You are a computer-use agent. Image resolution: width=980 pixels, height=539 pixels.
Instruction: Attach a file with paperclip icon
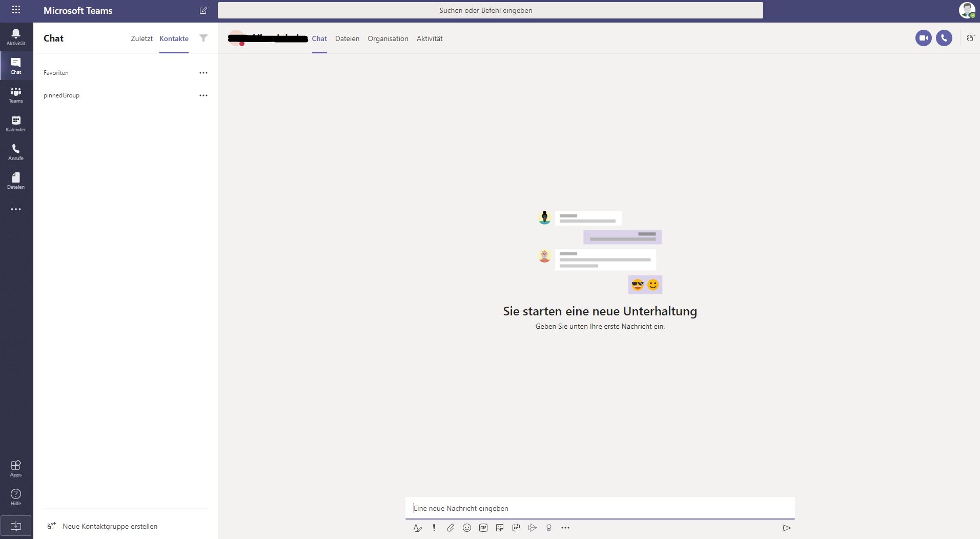click(451, 528)
